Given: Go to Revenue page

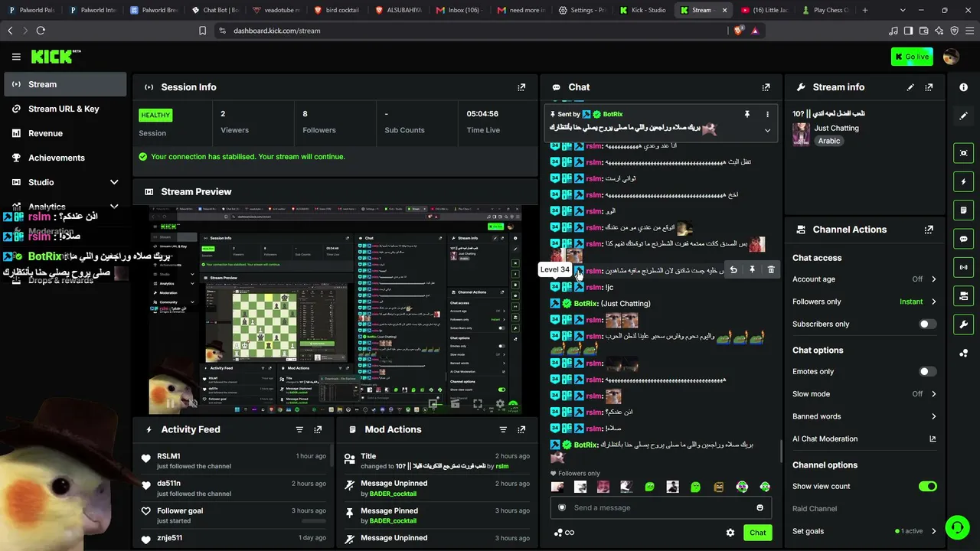Looking at the screenshot, I should 65,133.
